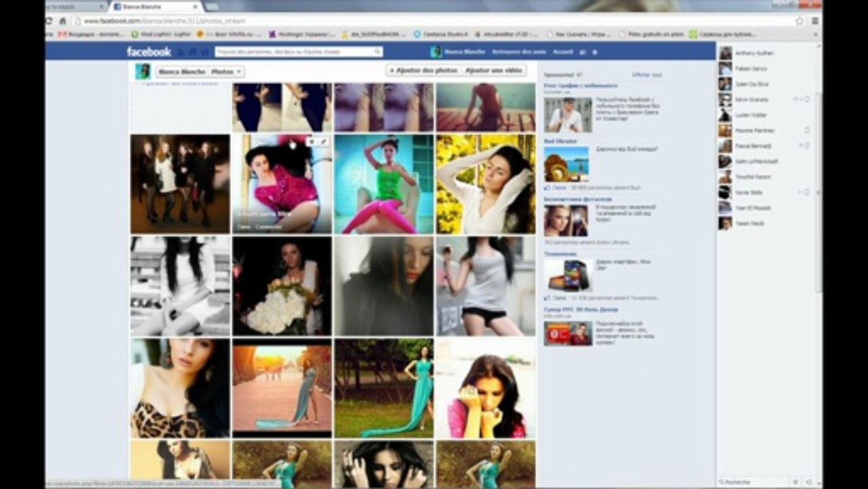Bookmark this page with the star icon
The image size is (868, 489).
[x=799, y=21]
